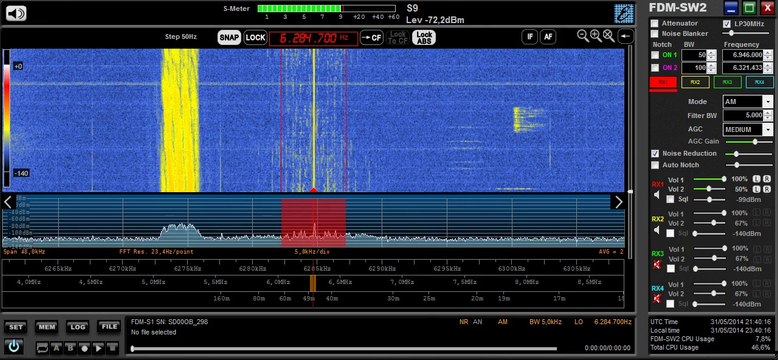Toggle the loop playback icon
This screenshot has height=360, width=778.
(43, 348)
